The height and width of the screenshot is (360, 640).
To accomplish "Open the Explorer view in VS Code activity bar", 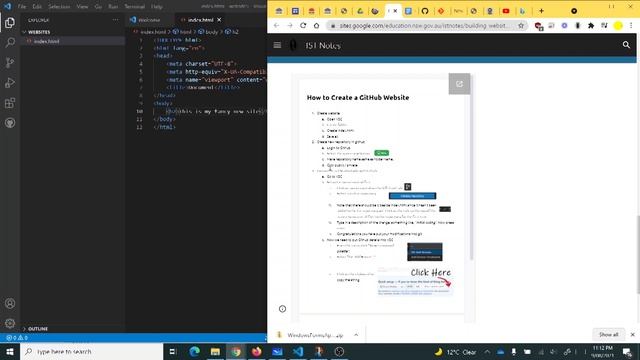I will [x=10, y=22].
